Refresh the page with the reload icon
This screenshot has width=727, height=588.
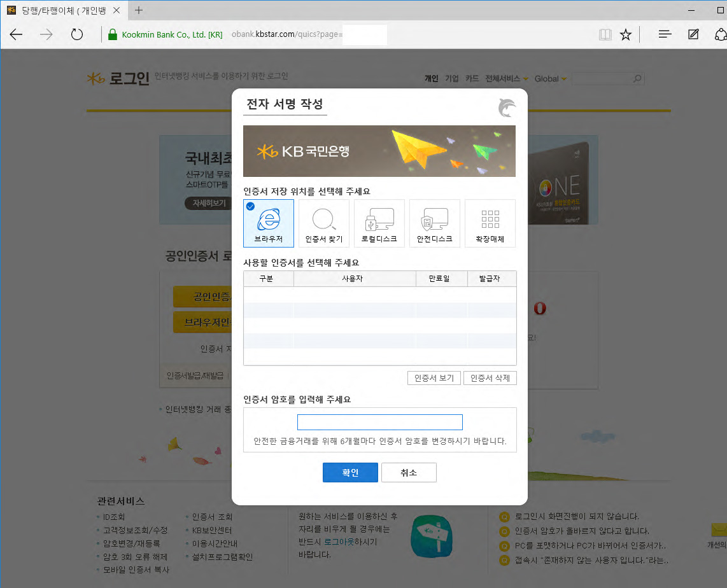pyautogui.click(x=77, y=34)
